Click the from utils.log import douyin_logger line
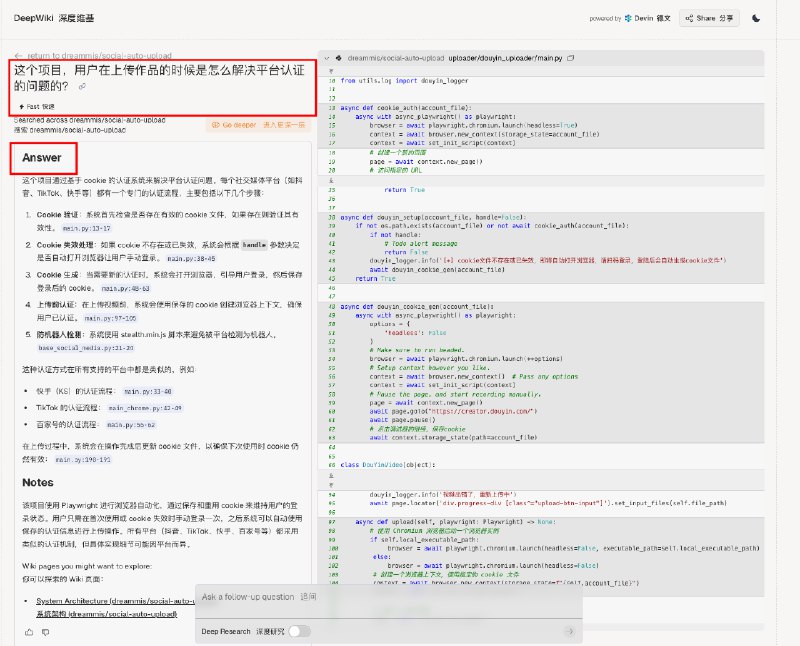This screenshot has width=800, height=646. (x=404, y=81)
